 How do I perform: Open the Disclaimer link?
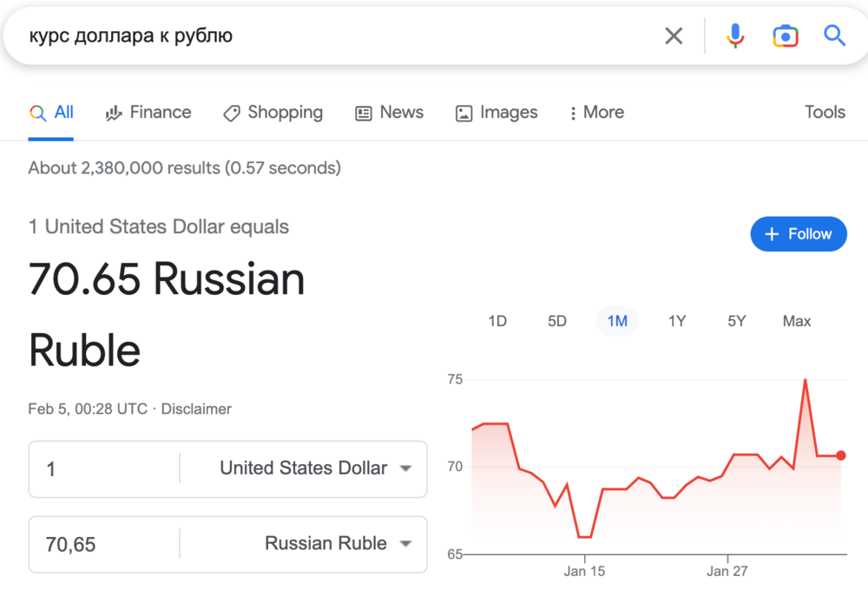196,409
